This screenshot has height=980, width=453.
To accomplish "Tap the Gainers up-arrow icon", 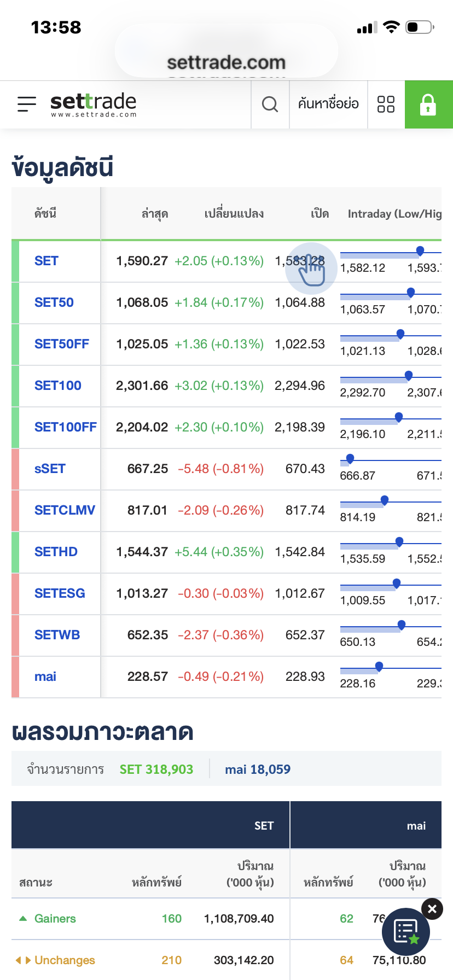I will click(23, 918).
